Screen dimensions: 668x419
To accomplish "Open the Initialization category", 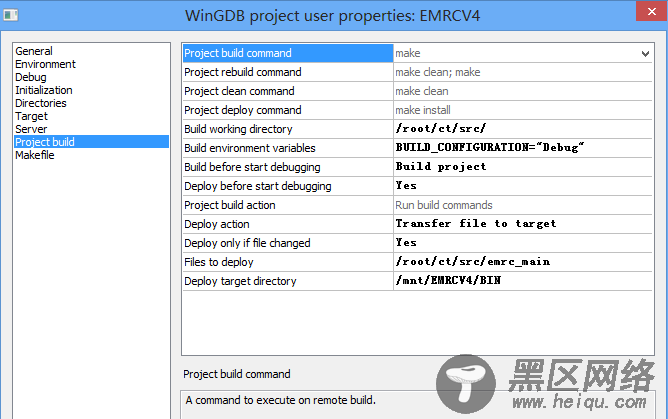I will coord(44,90).
